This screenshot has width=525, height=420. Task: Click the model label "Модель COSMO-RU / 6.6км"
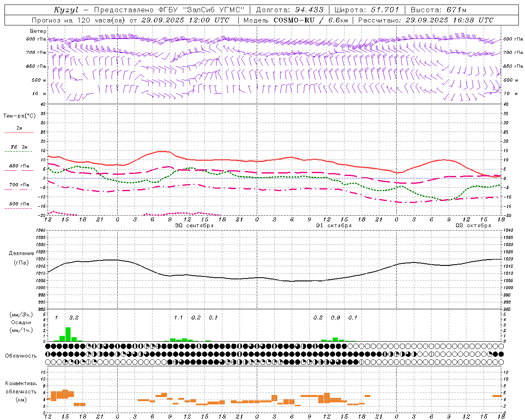(295, 20)
